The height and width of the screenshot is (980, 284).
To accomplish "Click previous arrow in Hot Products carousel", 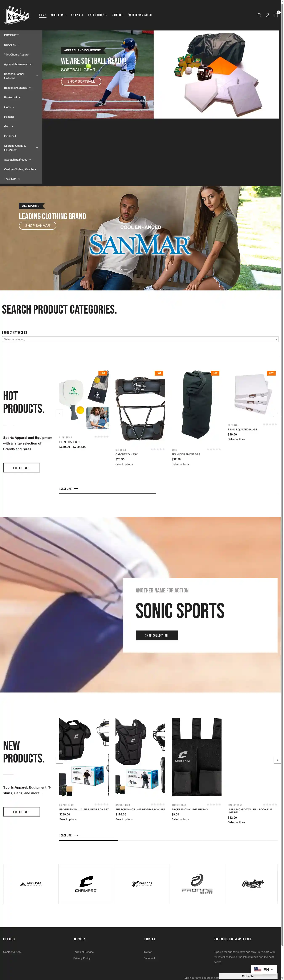I will 60,413.
